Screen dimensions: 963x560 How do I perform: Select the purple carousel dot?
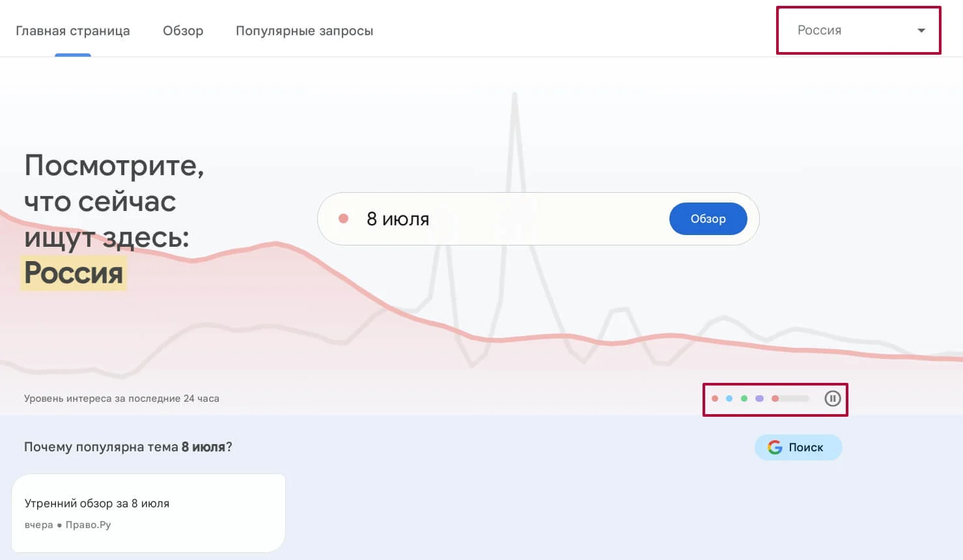(759, 399)
